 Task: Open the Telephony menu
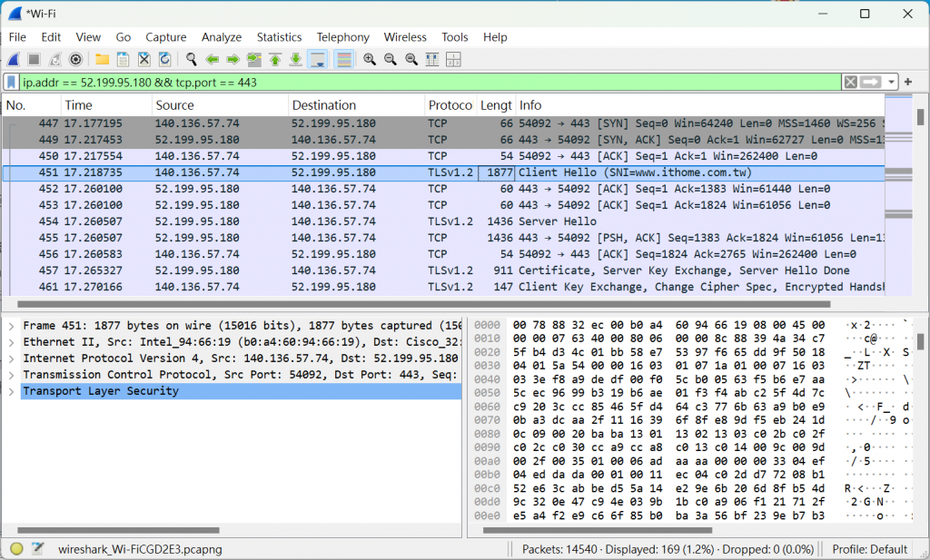pos(342,36)
